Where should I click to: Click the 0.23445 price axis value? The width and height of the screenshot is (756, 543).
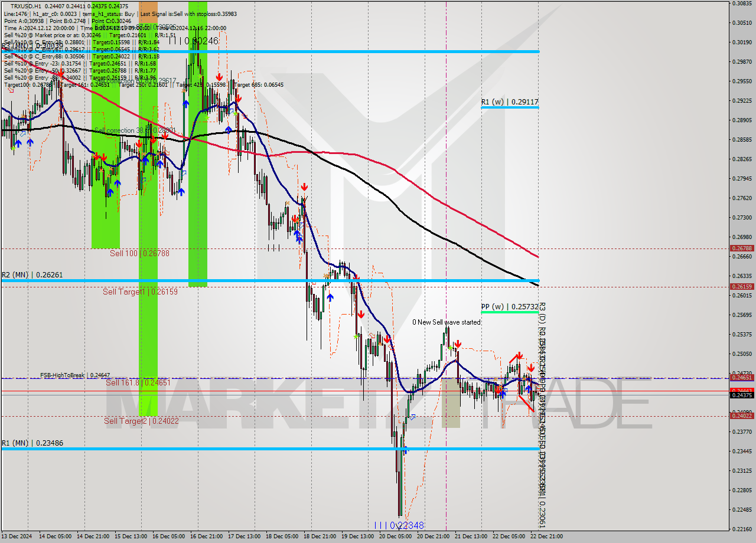click(742, 451)
